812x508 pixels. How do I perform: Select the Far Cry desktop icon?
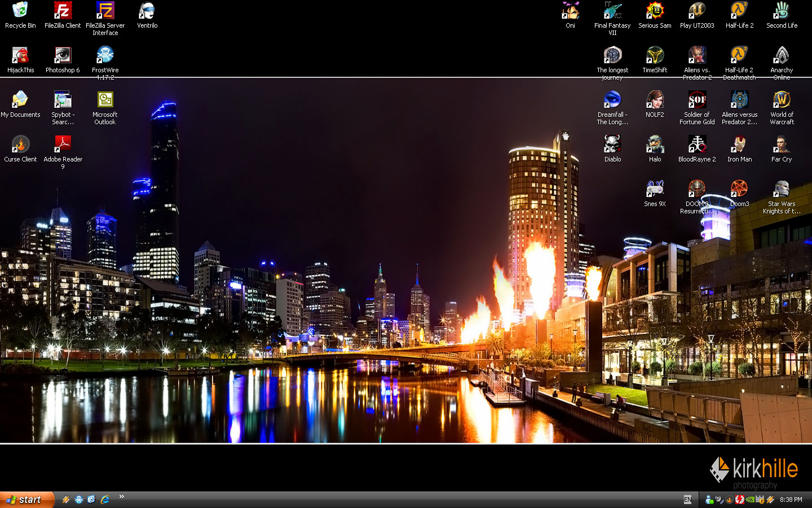[782, 145]
